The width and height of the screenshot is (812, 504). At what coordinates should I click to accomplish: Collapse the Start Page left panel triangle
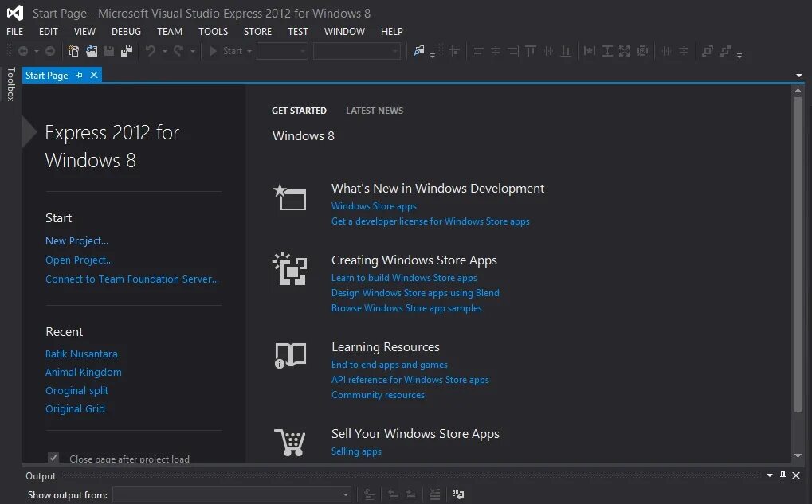pos(29,132)
